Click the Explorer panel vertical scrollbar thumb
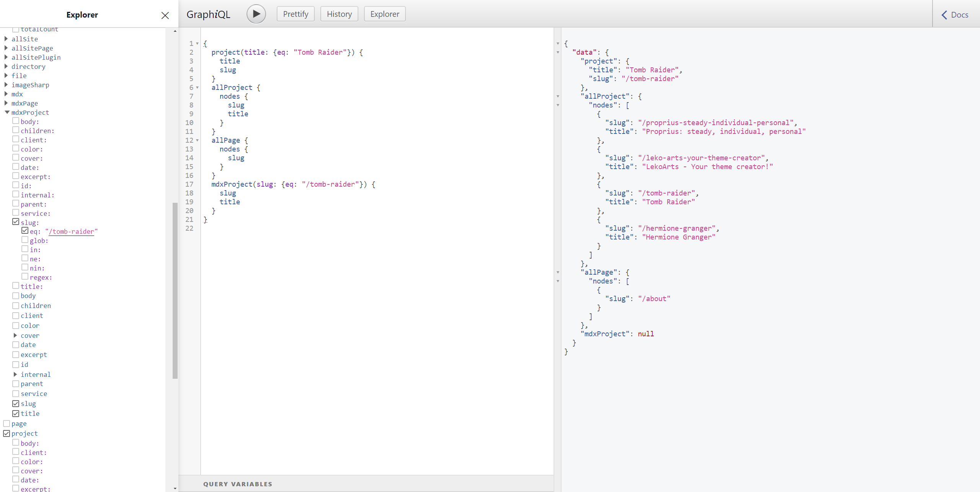 175,291
